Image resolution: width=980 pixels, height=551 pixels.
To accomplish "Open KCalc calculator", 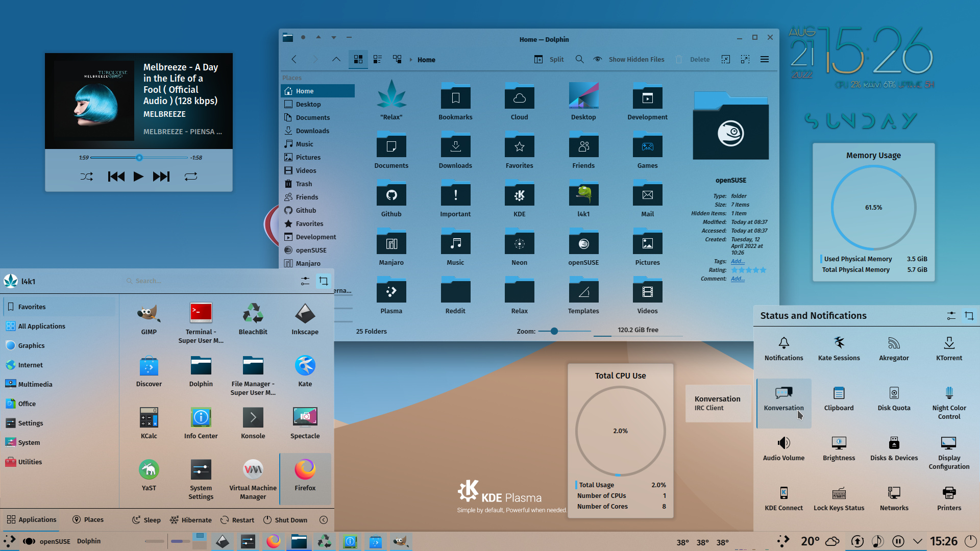I will click(149, 423).
